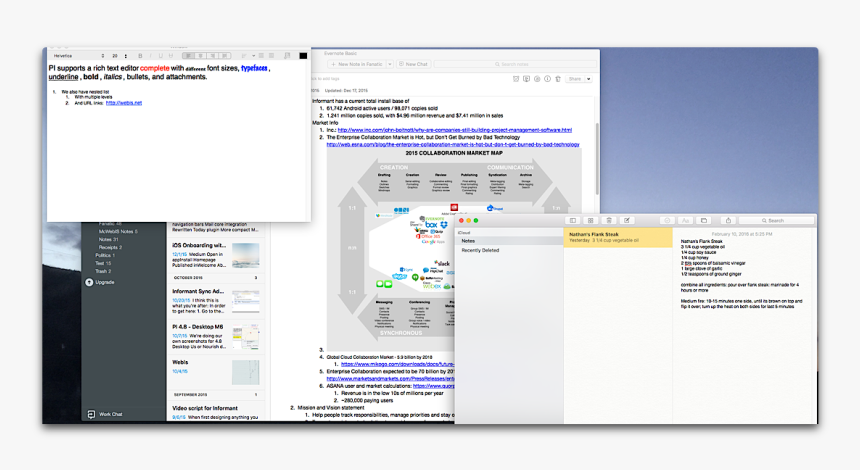
Task: Open the black text color swatch
Action: tap(303, 56)
